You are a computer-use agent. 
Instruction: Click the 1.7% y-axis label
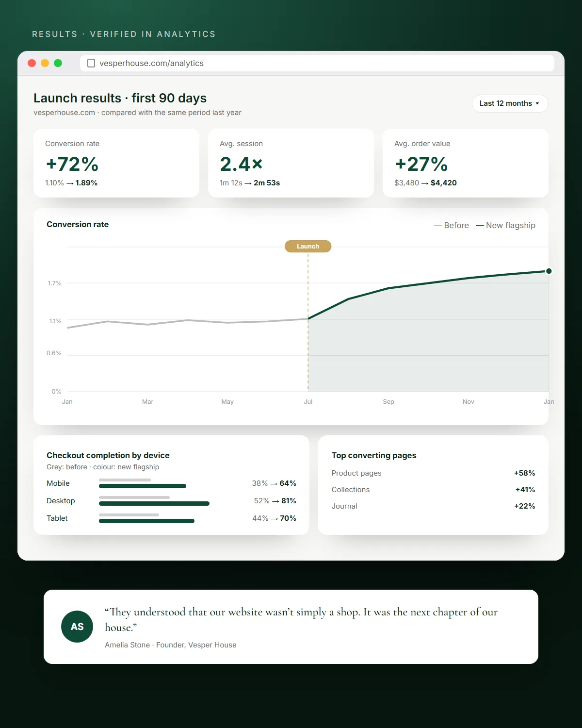[55, 283]
